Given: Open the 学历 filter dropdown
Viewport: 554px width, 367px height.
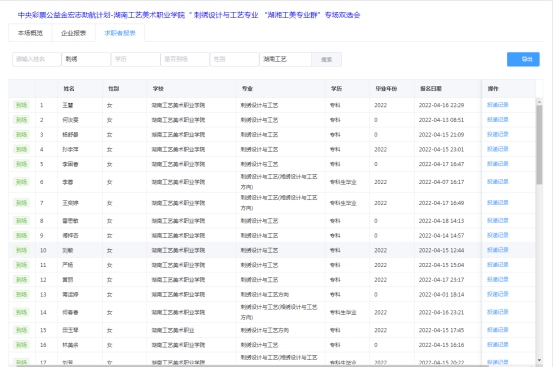Looking at the screenshot, I should point(136,59).
